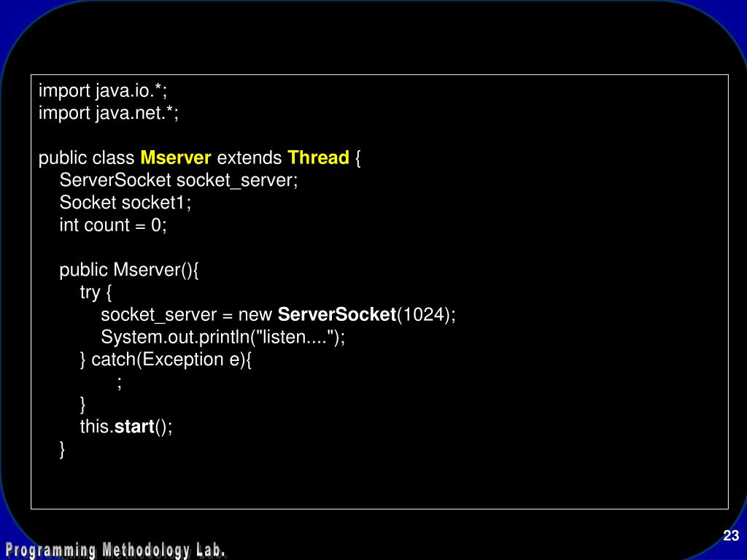Click the yellow Mserver class name
Viewport: 747px width, 560px height.
(175, 157)
